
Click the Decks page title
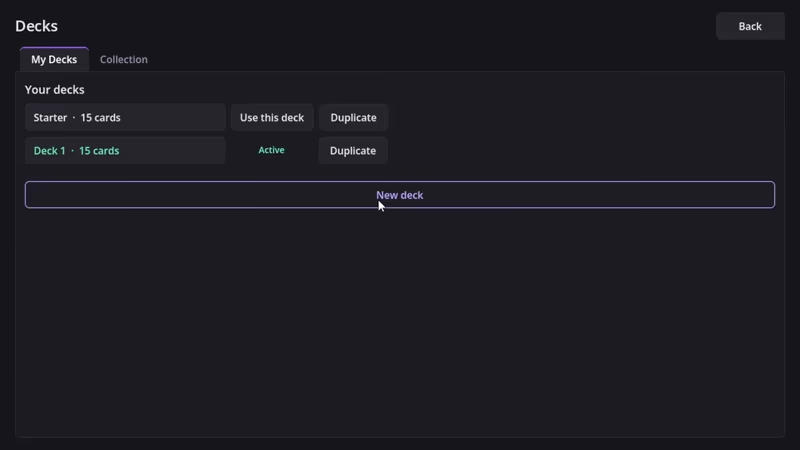[36, 26]
